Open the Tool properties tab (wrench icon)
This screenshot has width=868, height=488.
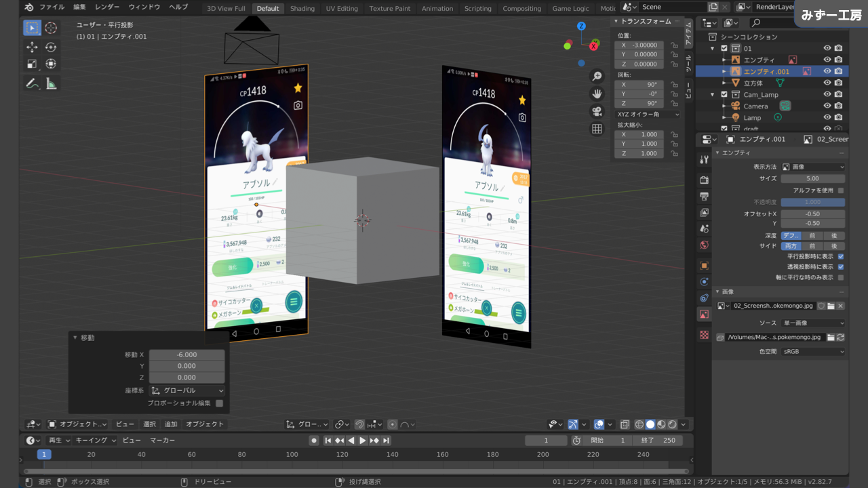click(x=704, y=159)
